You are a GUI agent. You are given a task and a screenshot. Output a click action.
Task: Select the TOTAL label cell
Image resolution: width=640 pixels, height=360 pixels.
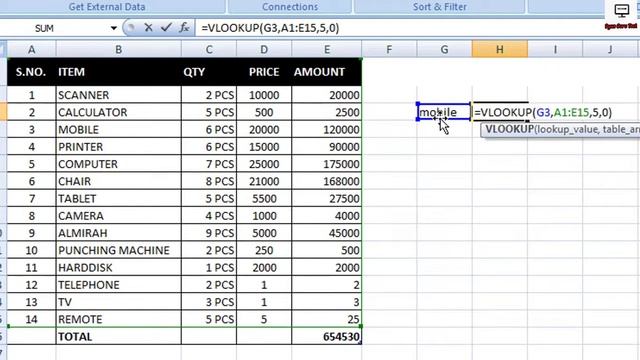click(118, 336)
